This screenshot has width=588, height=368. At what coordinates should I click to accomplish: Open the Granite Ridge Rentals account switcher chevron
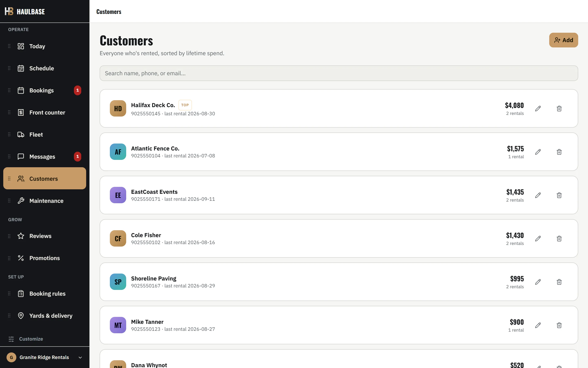80,357
